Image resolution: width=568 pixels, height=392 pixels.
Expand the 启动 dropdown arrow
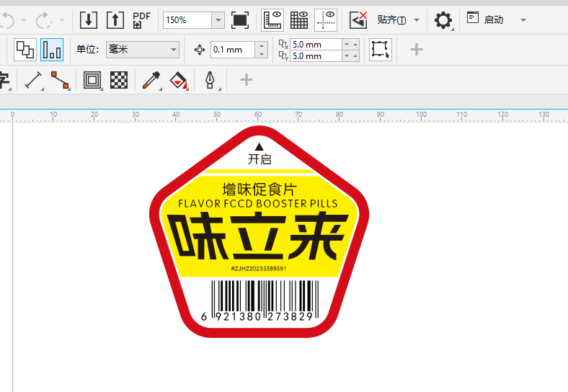click(523, 20)
